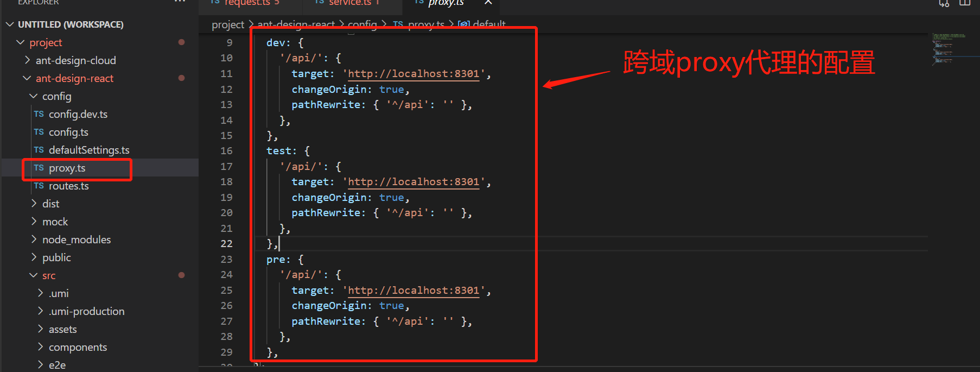This screenshot has width=980, height=372.
Task: Expand the .umi-production folder chevron
Action: pyautogui.click(x=41, y=311)
